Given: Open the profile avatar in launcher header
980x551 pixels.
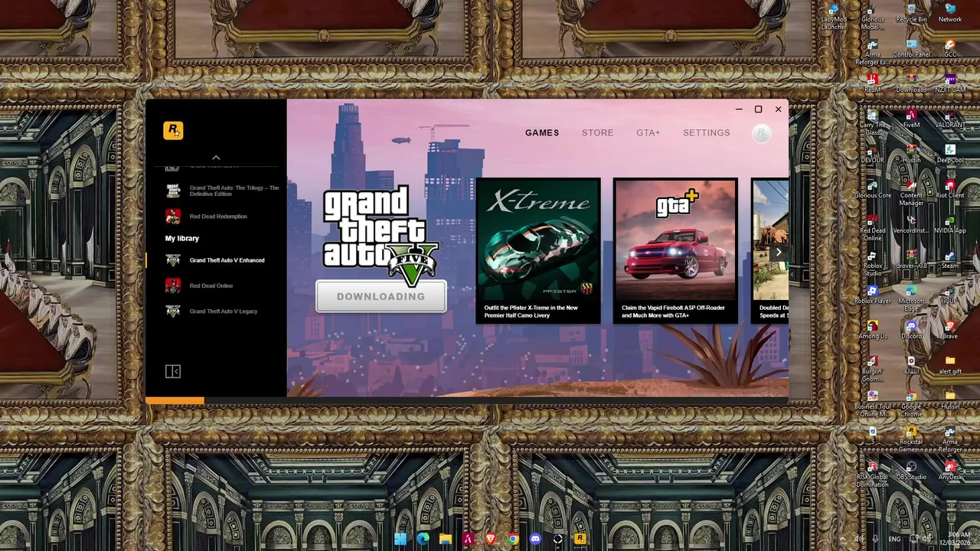Looking at the screenshot, I should (761, 133).
